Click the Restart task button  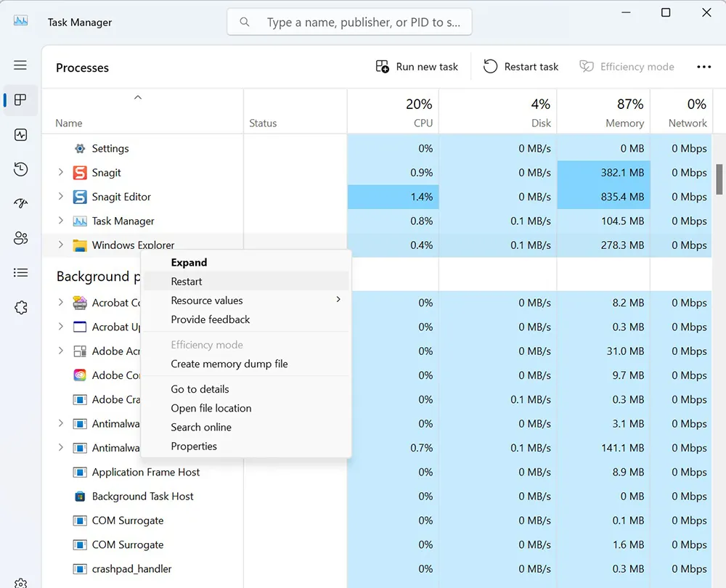click(x=521, y=66)
